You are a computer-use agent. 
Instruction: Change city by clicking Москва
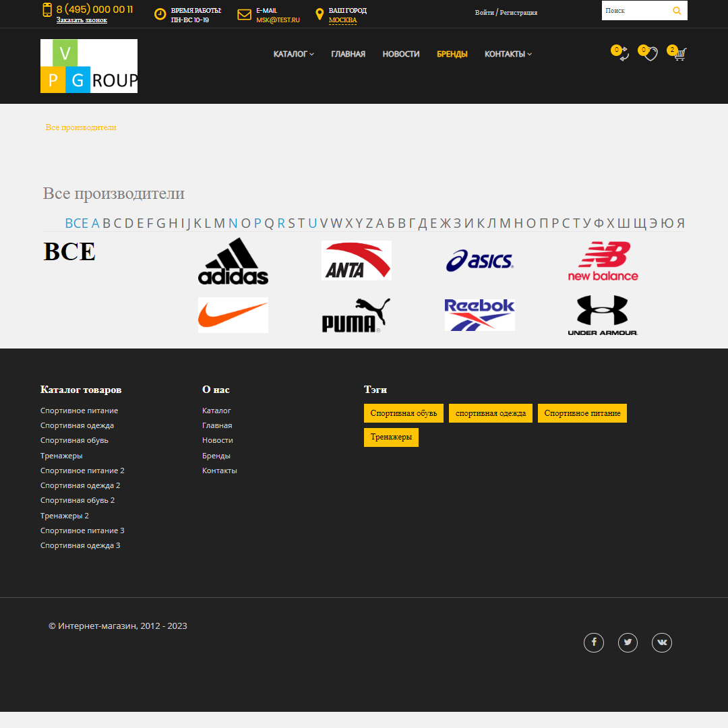(342, 20)
